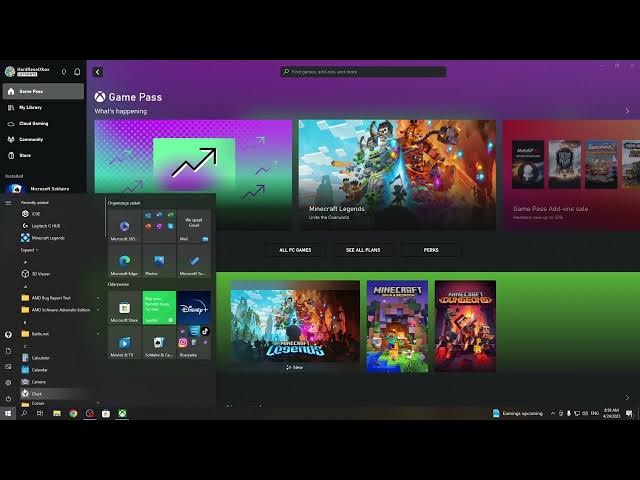Open Documents from Start menu rail
Image resolution: width=640 pixels, height=480 pixels.
8,351
